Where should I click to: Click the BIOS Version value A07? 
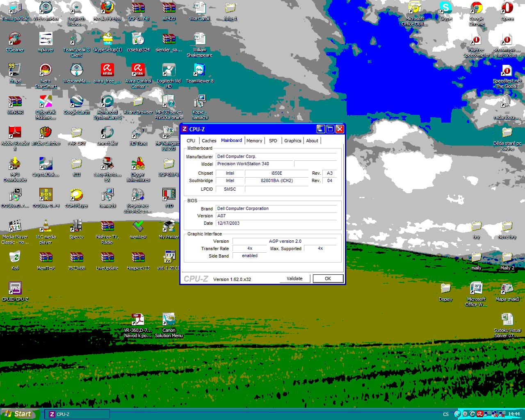[x=276, y=216]
